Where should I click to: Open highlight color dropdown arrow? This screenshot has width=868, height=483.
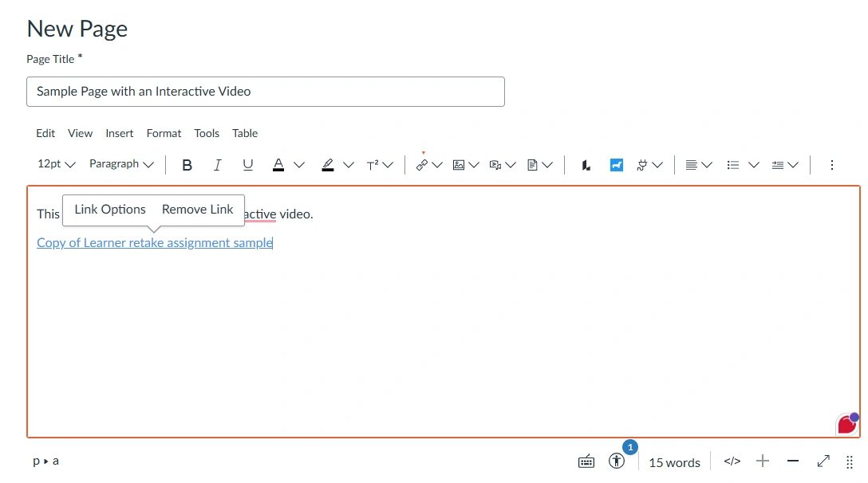click(349, 165)
